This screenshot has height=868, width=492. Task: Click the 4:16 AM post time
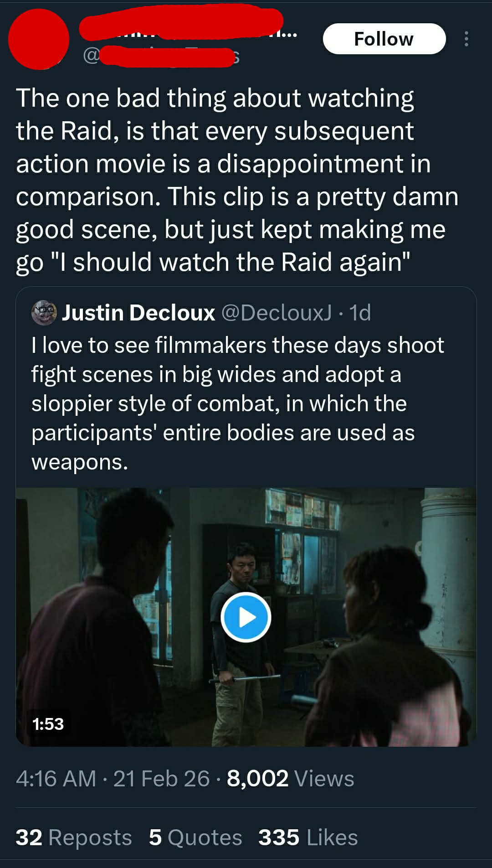coord(56,778)
